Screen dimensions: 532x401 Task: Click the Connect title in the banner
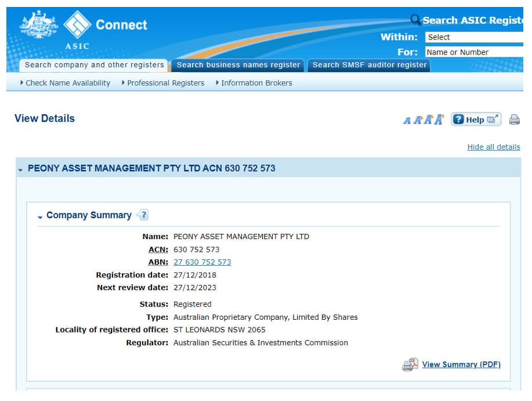tap(121, 25)
